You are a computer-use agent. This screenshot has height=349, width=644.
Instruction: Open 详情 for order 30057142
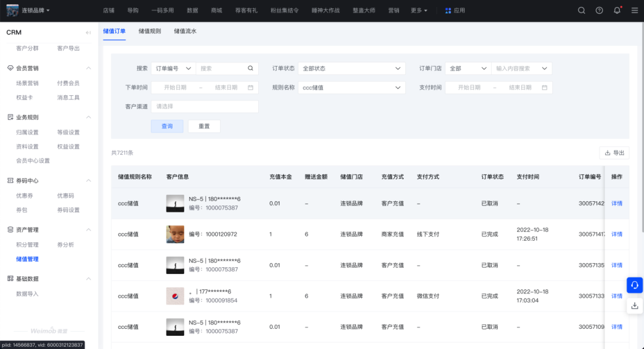pos(617,204)
